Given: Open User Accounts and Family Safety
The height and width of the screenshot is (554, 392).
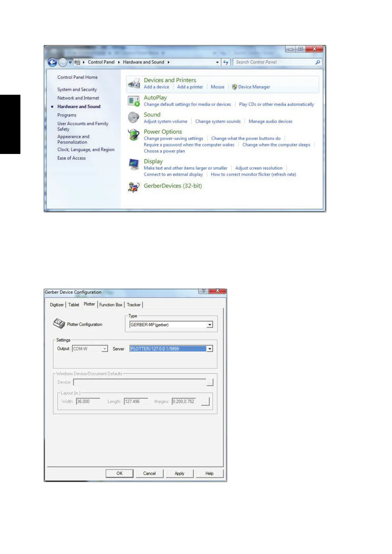Looking at the screenshot, I should click(x=83, y=126).
